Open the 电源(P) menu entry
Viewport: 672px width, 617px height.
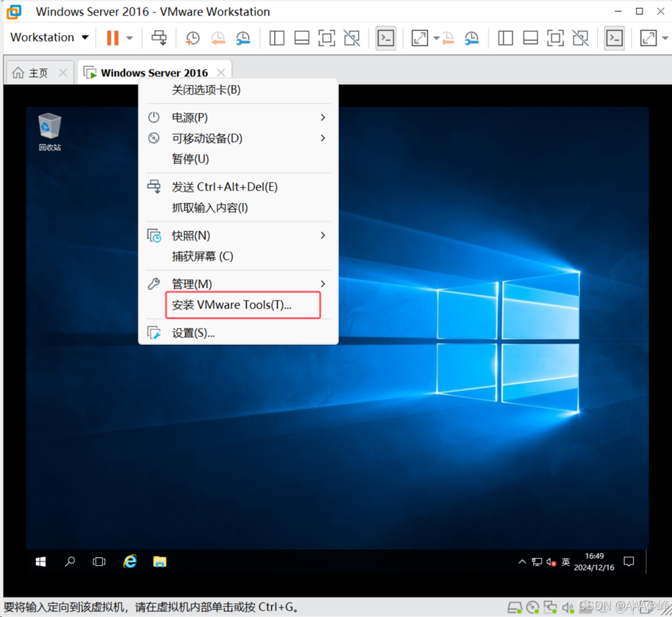coord(238,117)
